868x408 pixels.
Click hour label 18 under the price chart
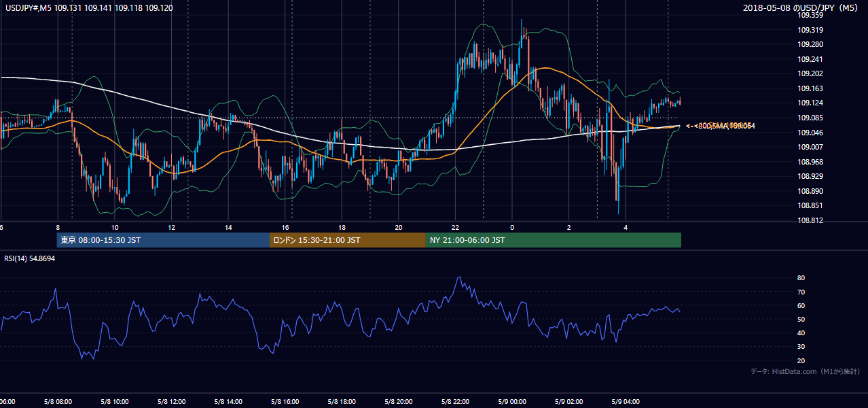point(342,228)
